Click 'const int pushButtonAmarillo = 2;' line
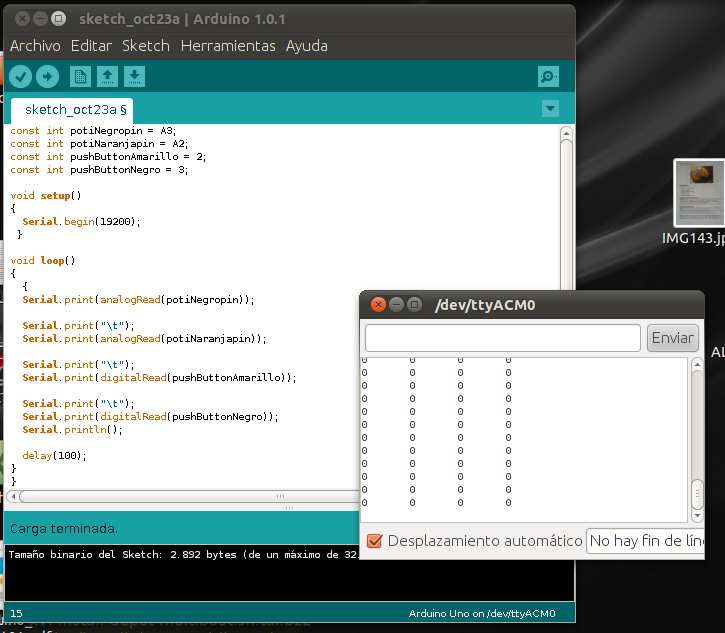 108,157
